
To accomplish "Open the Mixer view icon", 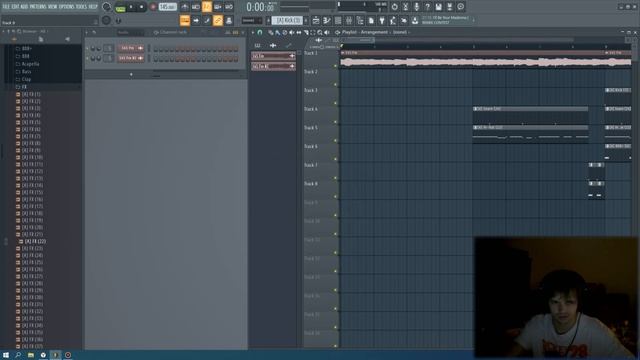I will point(349,20).
